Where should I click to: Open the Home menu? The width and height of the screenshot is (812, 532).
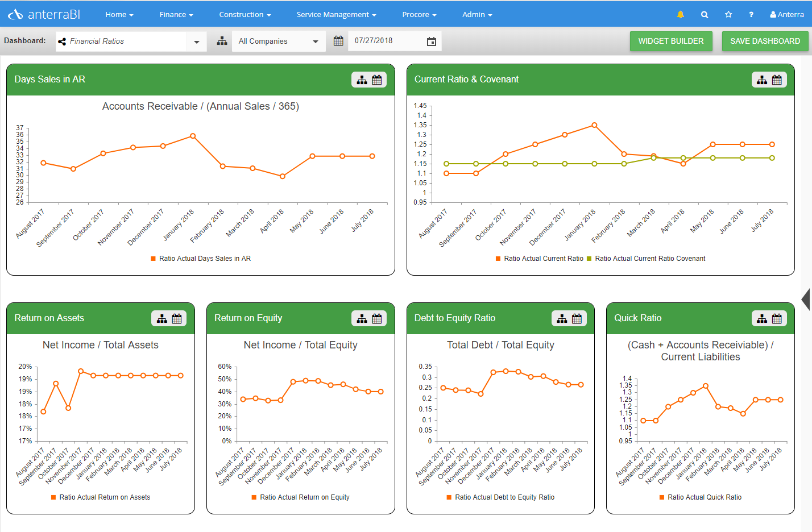119,15
